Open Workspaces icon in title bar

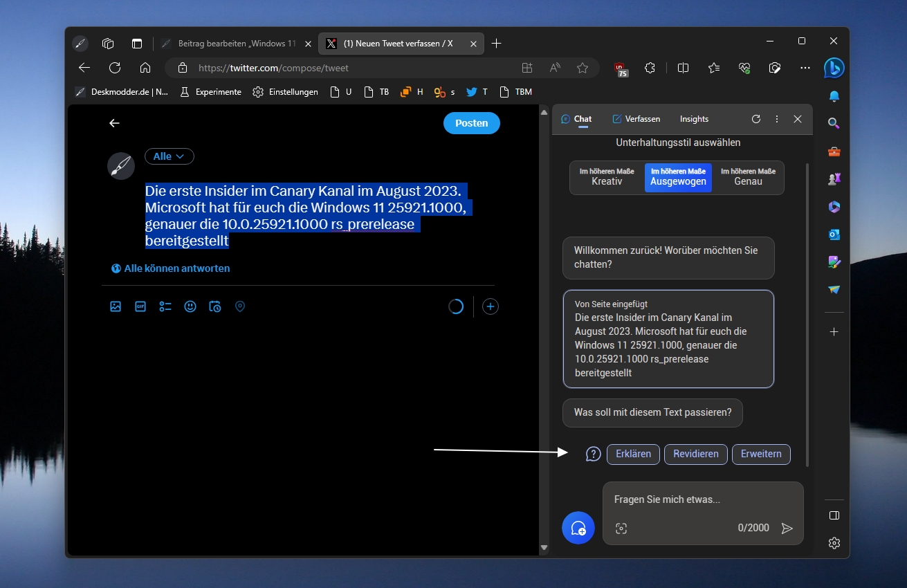pyautogui.click(x=108, y=44)
